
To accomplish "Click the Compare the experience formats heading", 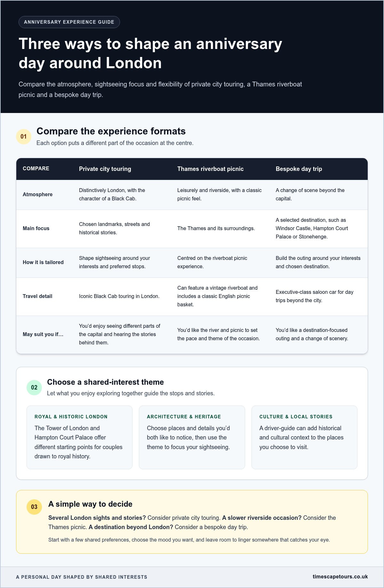I will click(111, 131).
